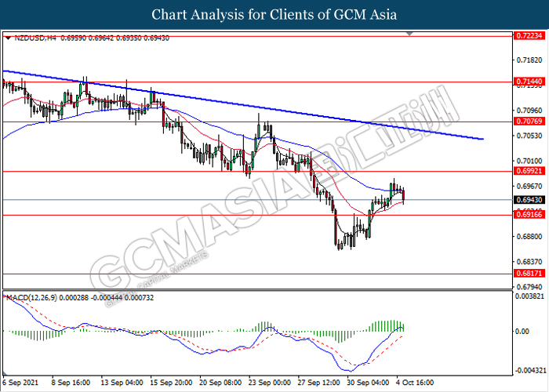This screenshot has height=392, width=549.
Task: Click the 23 Sep 00:00 date label
Action: coord(270,383)
